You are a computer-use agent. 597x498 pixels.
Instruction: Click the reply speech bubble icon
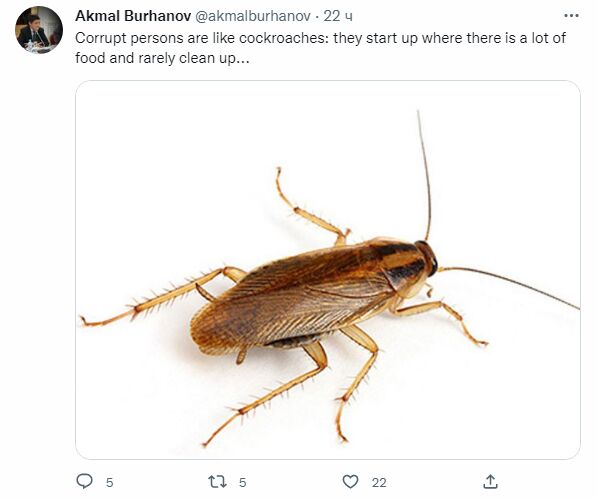coord(85,481)
